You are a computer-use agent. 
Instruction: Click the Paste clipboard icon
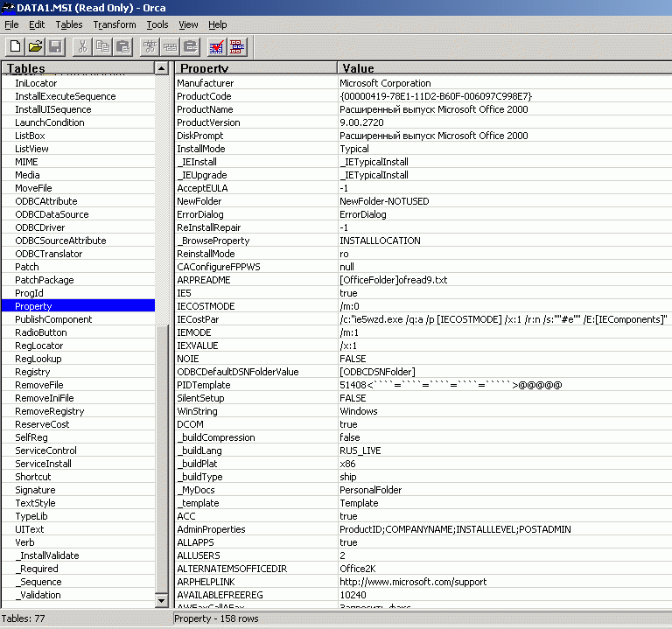click(123, 46)
